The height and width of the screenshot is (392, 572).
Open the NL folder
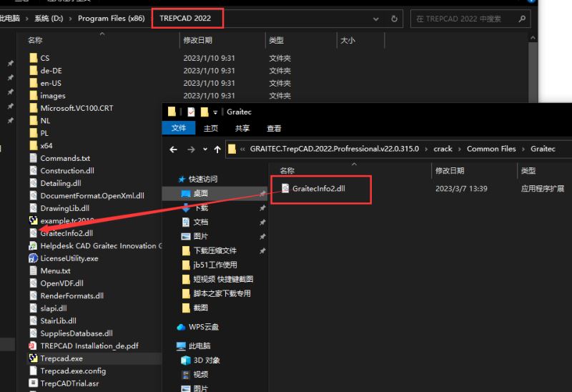[x=45, y=120]
